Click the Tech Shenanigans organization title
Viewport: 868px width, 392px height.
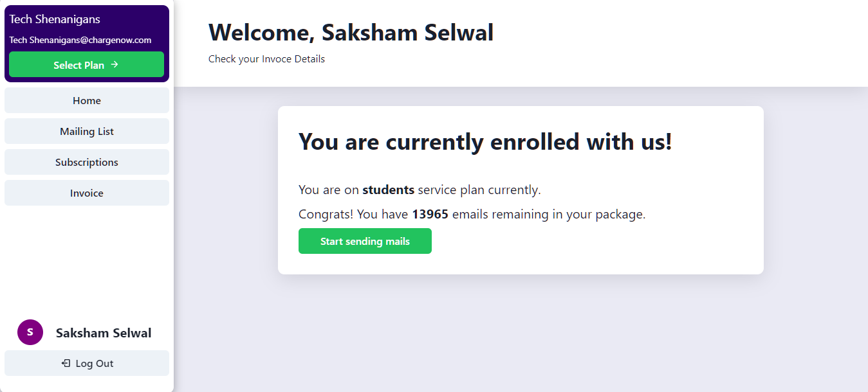click(x=55, y=19)
